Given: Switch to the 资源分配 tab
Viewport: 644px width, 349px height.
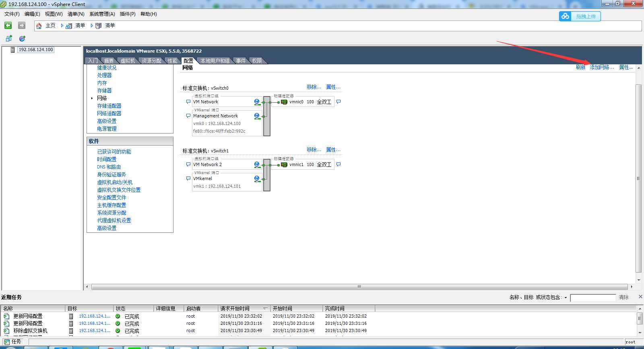Looking at the screenshot, I should click(151, 61).
